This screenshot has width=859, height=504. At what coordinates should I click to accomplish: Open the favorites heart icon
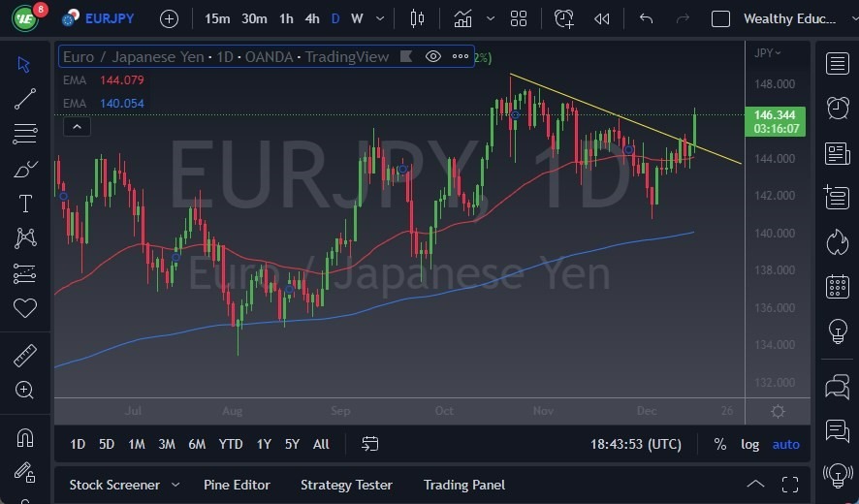pyautogui.click(x=25, y=308)
